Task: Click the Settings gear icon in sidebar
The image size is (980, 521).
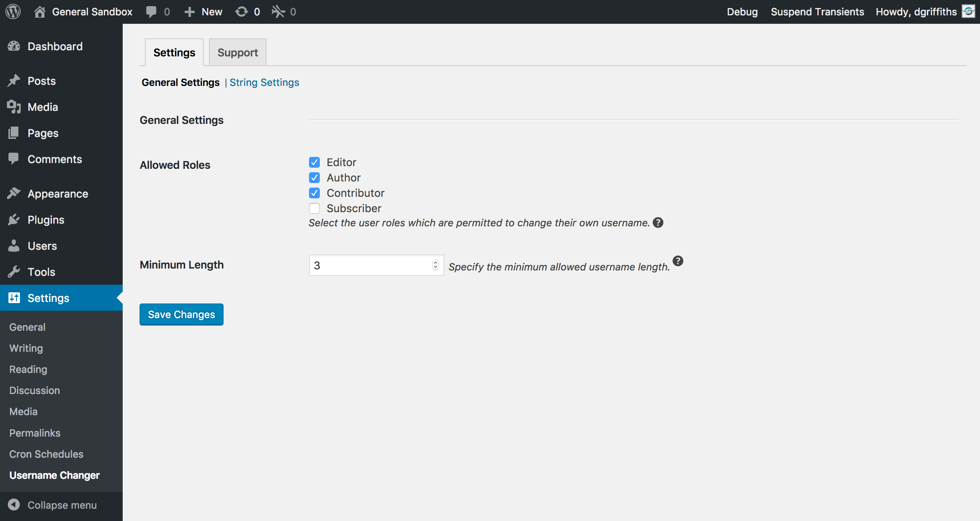Action: point(14,298)
